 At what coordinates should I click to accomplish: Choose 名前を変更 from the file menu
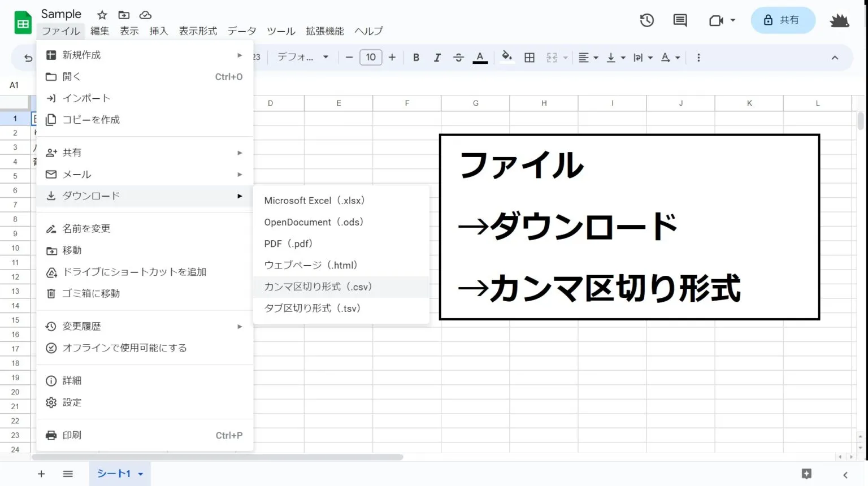[145, 228]
